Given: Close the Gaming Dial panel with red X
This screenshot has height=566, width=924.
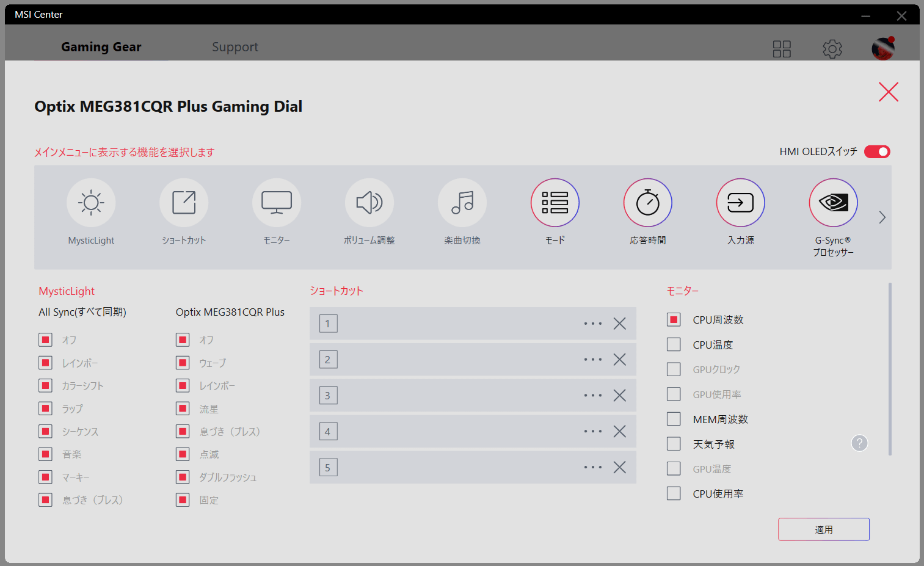Looking at the screenshot, I should [889, 92].
